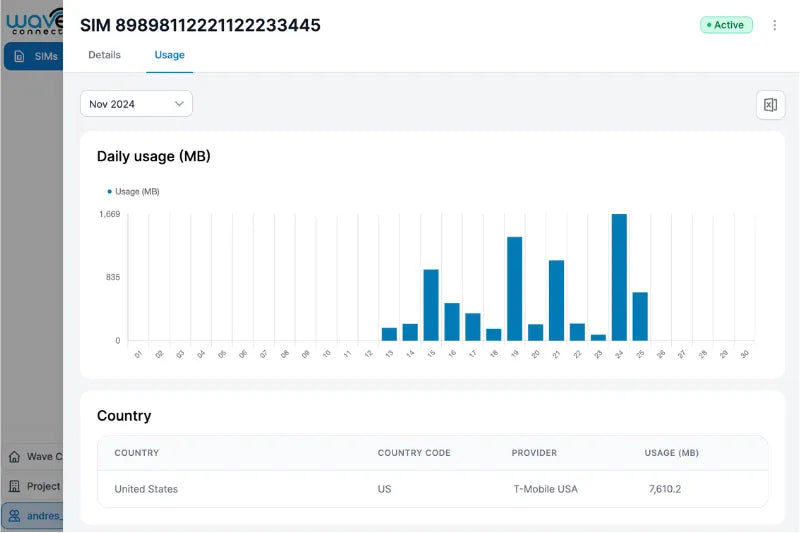Screen dimensions: 800x533
Task: Toggle the Usage (MB) legend series
Action: (133, 191)
